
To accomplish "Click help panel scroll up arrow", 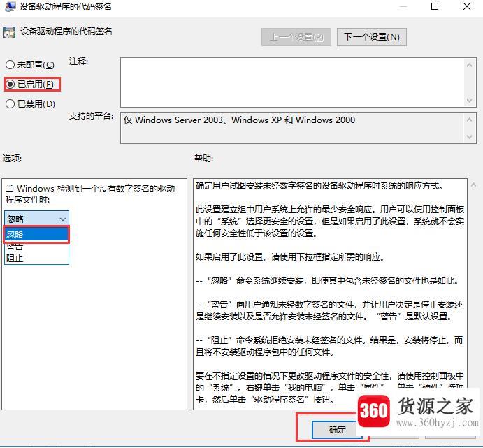I will pos(474,185).
